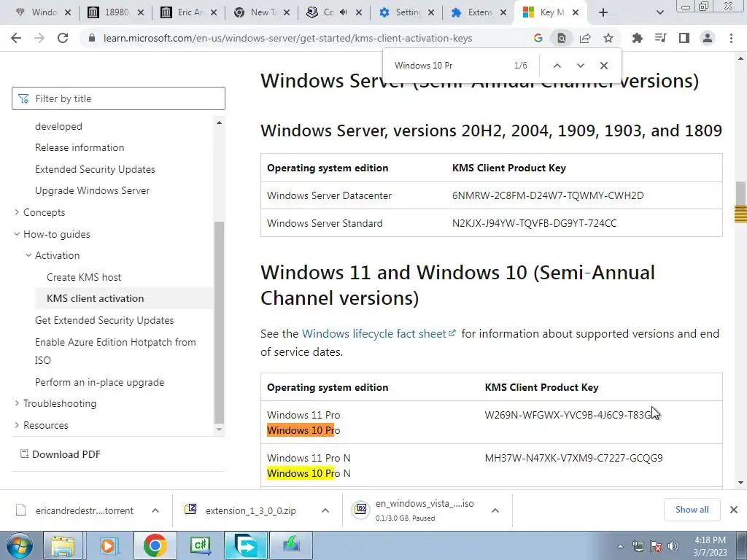Open Create KMS host page
The height and width of the screenshot is (560, 747).
(84, 277)
